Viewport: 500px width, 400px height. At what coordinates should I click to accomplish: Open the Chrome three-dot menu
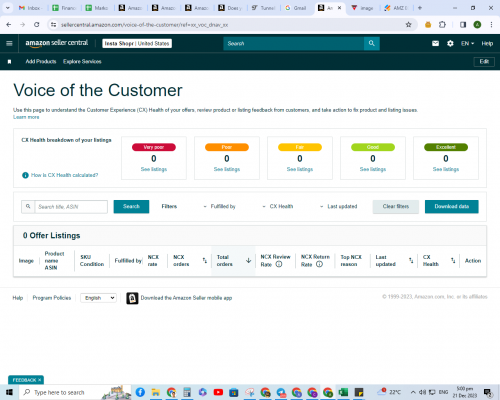(x=491, y=25)
